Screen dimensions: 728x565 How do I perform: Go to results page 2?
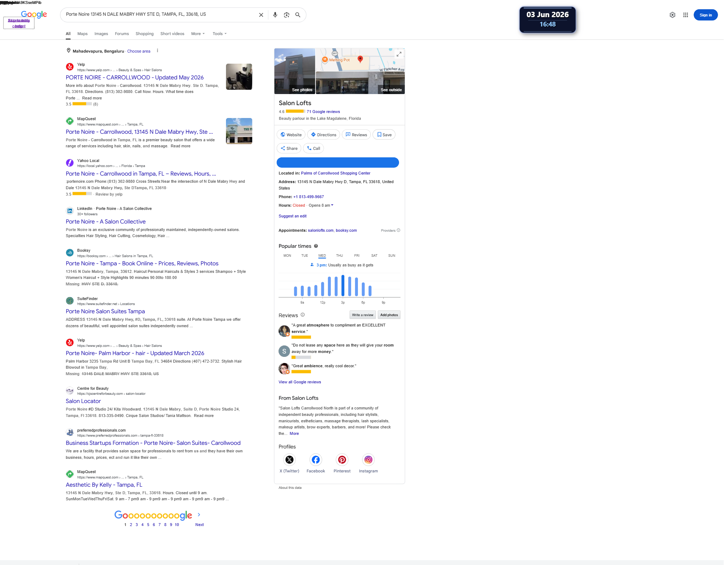coord(131,525)
